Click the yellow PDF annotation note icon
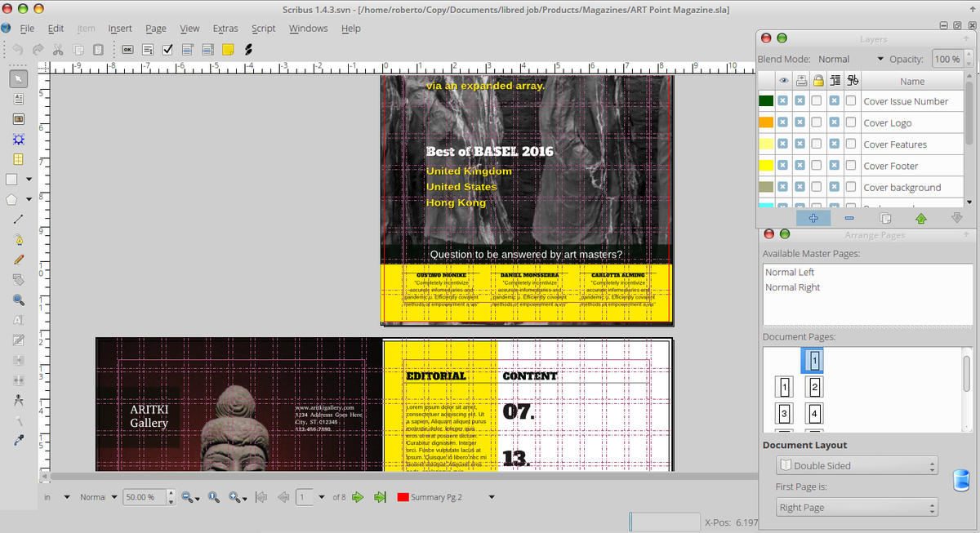This screenshot has height=533, width=980. [228, 50]
